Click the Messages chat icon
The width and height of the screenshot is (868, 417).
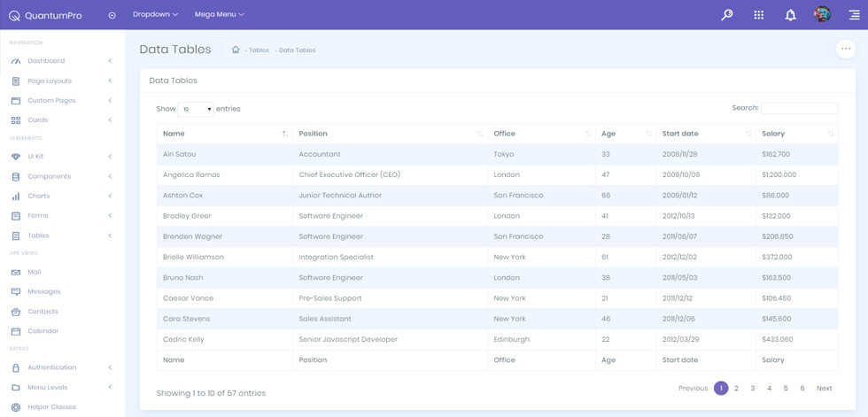click(16, 291)
